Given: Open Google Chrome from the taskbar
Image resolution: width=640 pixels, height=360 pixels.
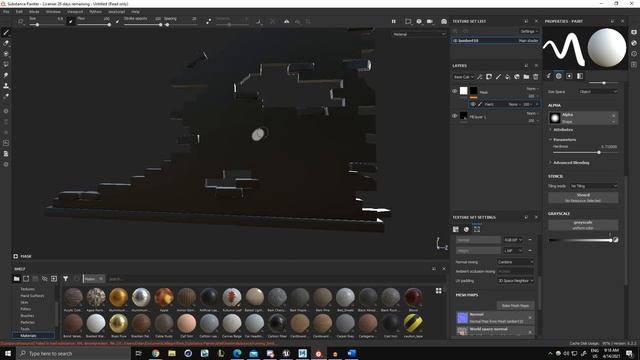Looking at the screenshot, I should click(x=156, y=353).
